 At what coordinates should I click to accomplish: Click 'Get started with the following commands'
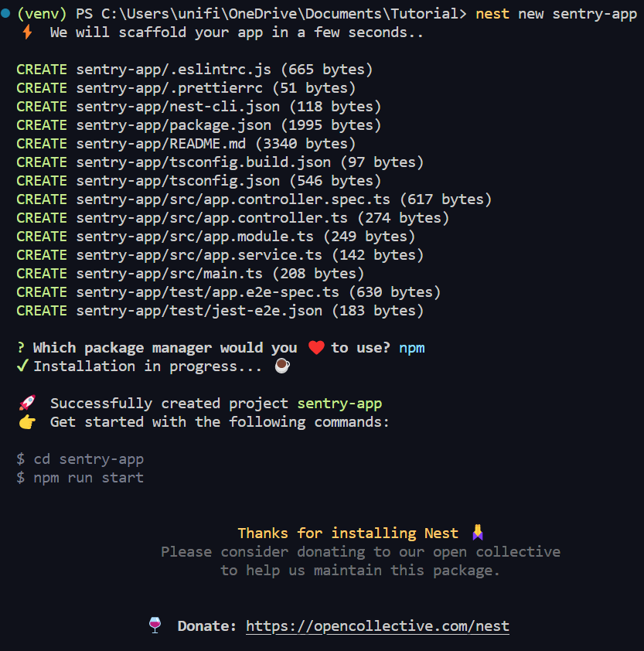coord(220,422)
